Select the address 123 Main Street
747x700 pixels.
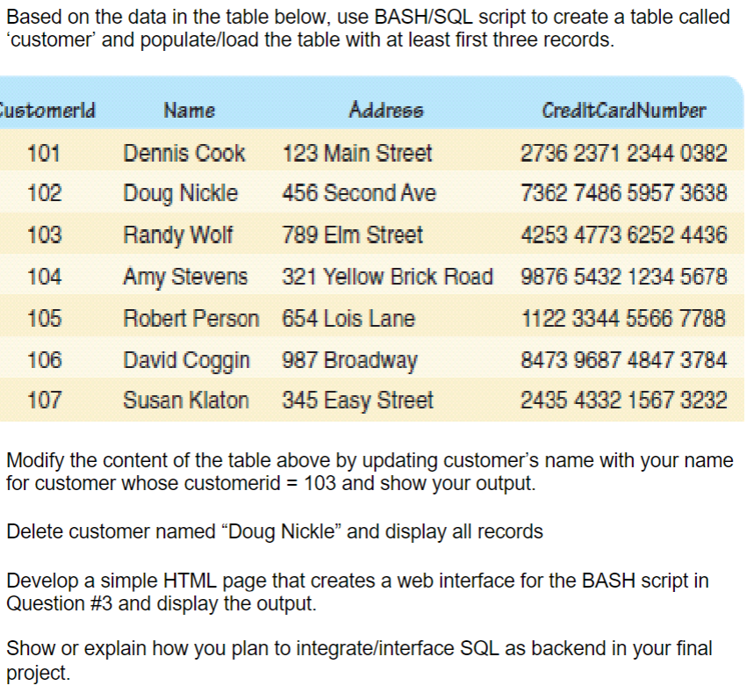356,153
